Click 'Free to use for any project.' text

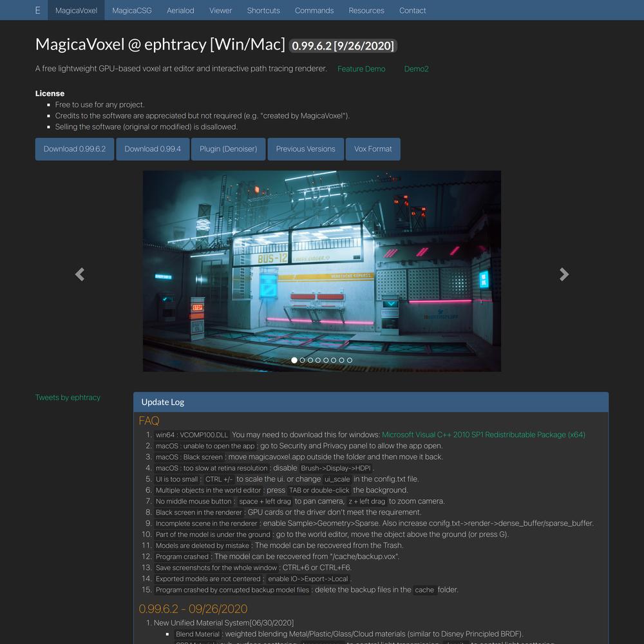(100, 105)
